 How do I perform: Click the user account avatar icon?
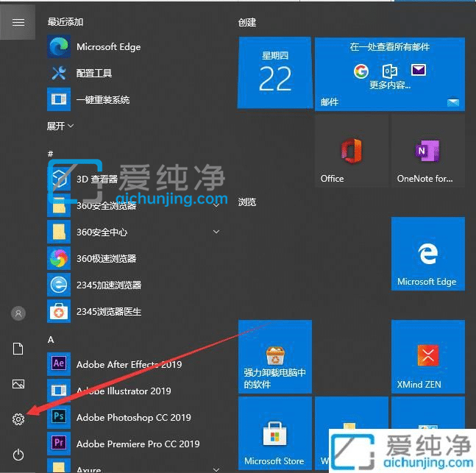click(18, 313)
